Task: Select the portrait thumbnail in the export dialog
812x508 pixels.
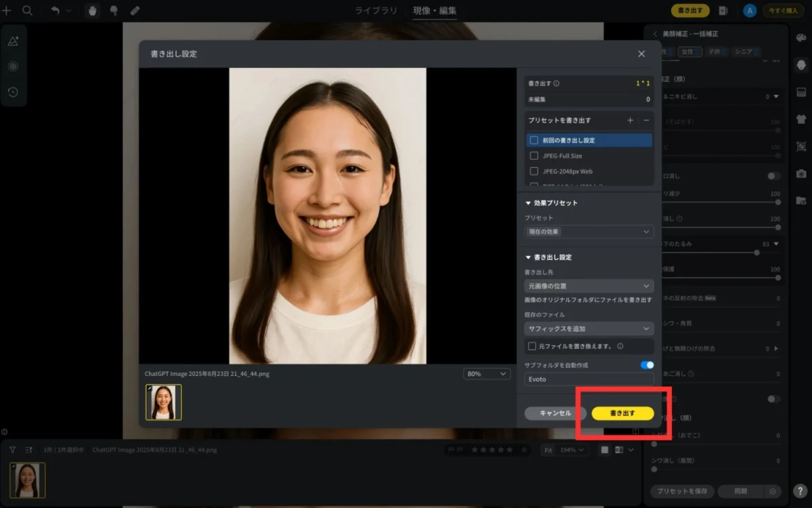Action: tap(164, 402)
